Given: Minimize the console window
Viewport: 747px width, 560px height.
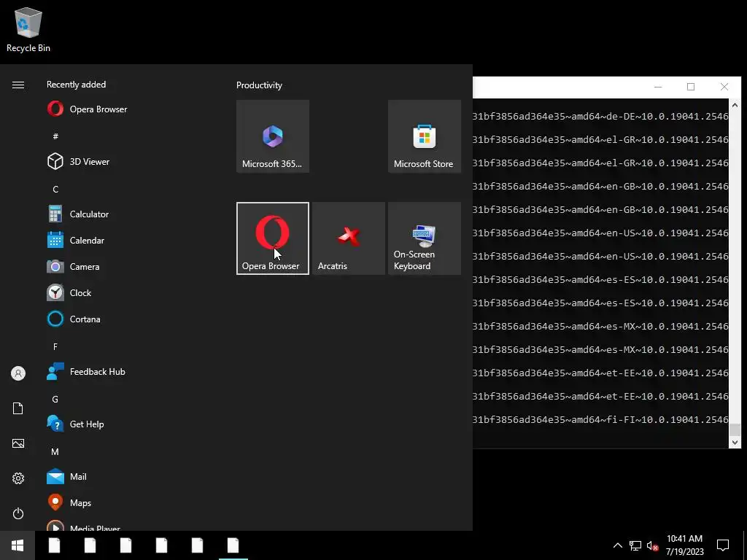Looking at the screenshot, I should [658, 87].
